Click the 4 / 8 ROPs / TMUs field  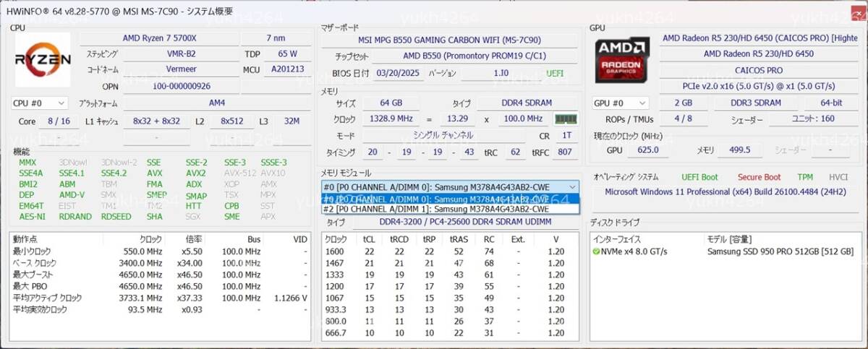coord(681,119)
